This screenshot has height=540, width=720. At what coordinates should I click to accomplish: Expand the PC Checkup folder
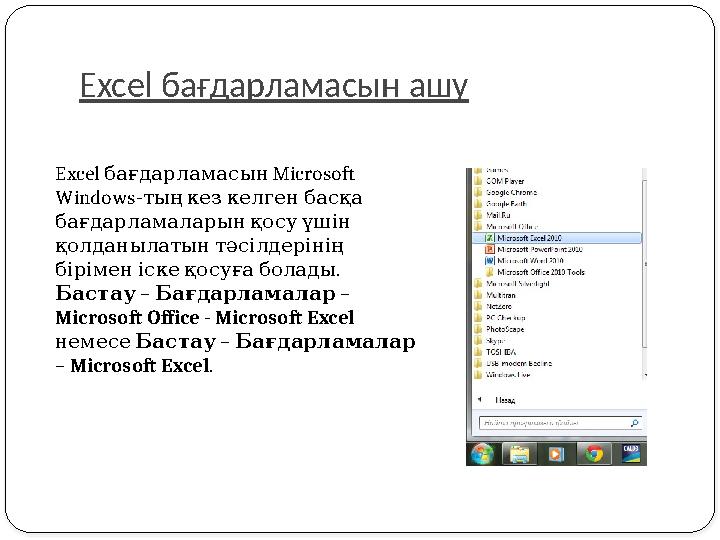[x=500, y=318]
